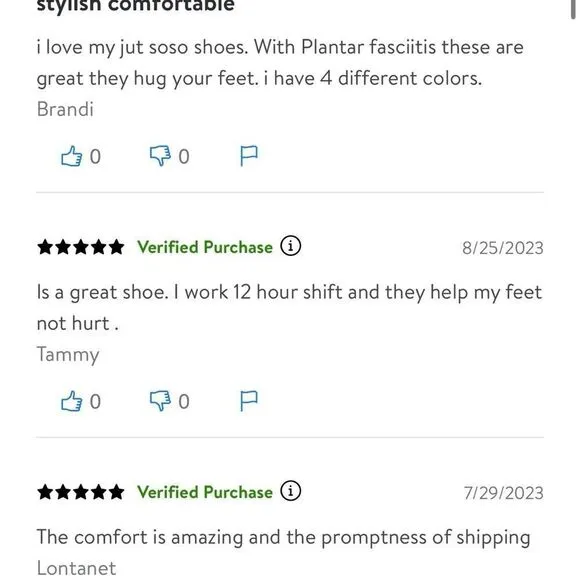Click the five-star rating on Tammy's review

click(81, 247)
